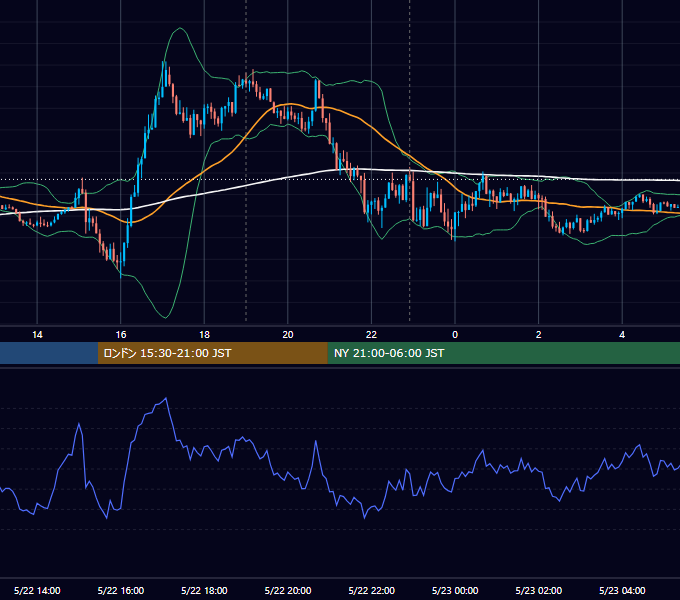This screenshot has height=600, width=680.
Task: Click the 5/23 02:00 date label
Action: 539,590
